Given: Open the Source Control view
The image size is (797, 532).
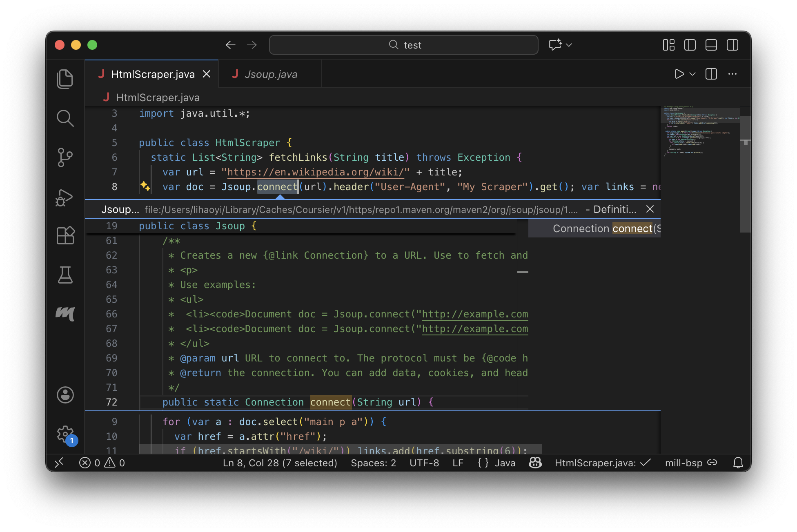Looking at the screenshot, I should coord(65,158).
